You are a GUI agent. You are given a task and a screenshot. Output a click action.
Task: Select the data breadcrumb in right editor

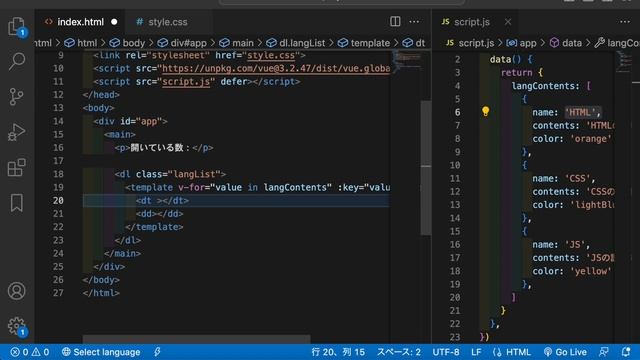pyautogui.click(x=566, y=43)
